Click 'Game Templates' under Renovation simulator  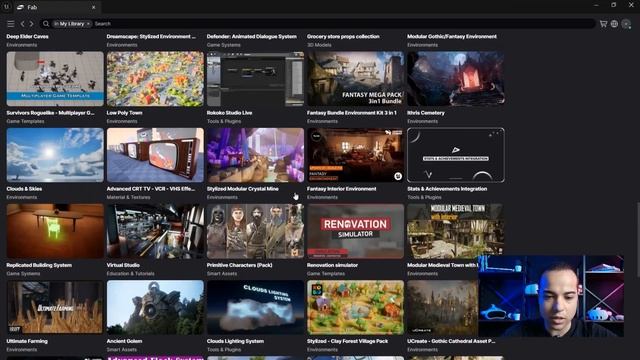click(x=326, y=274)
